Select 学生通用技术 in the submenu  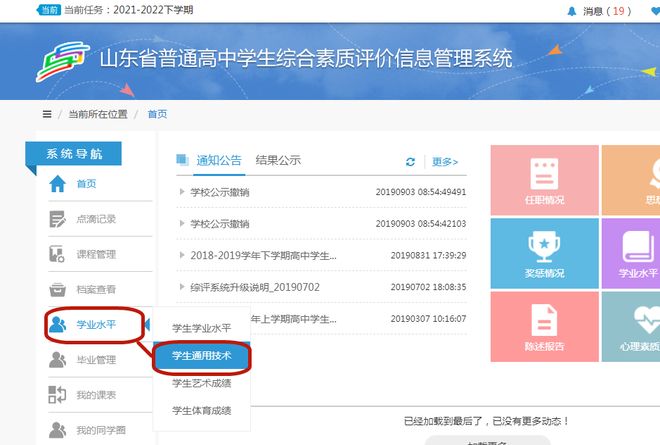(202, 356)
